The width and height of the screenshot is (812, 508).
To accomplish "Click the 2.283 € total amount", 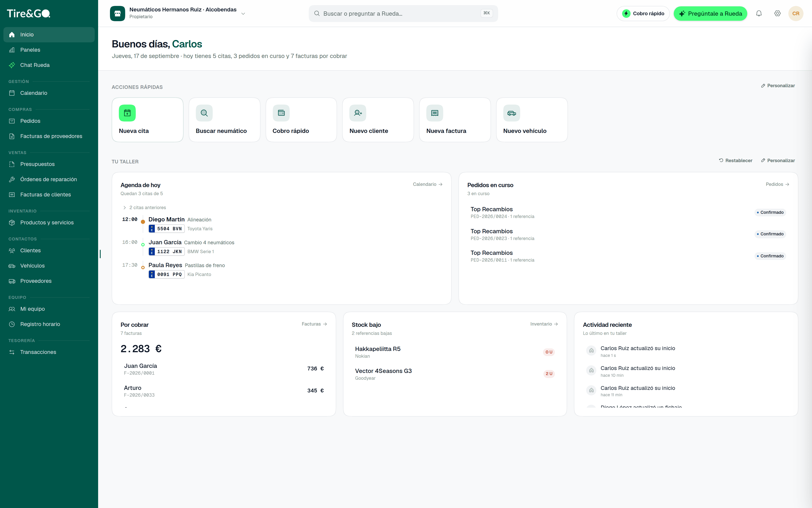I will [x=141, y=349].
